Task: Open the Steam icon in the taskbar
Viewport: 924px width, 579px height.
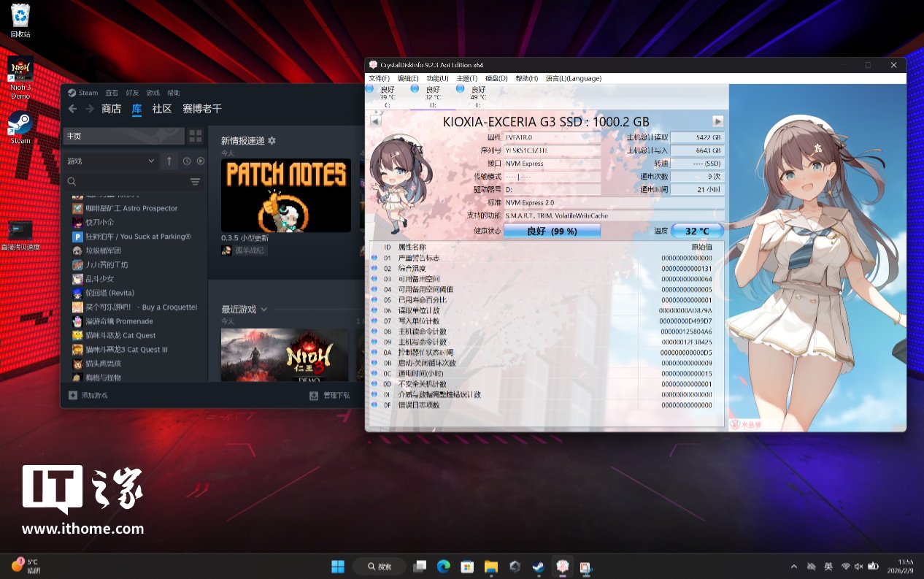Action: (x=538, y=567)
